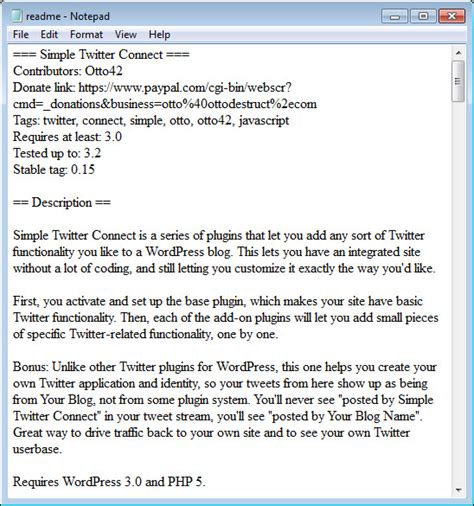Screen dimensions: 474x506
Task: Click the vertical scrollbar thumb
Action: pos(458,81)
